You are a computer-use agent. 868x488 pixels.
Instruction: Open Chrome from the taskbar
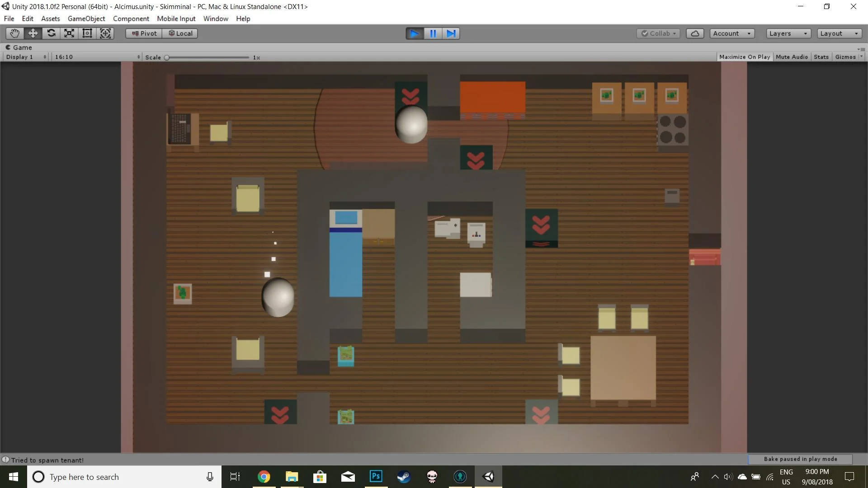(264, 477)
